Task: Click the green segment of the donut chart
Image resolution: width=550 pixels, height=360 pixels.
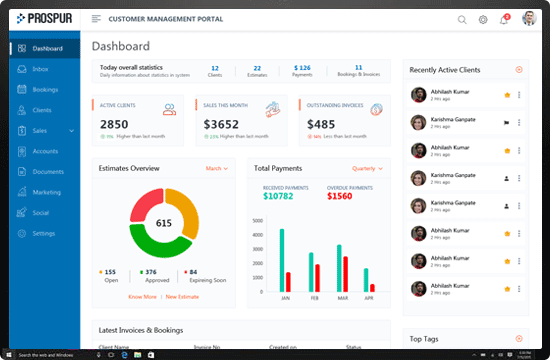Action: pyautogui.click(x=158, y=245)
